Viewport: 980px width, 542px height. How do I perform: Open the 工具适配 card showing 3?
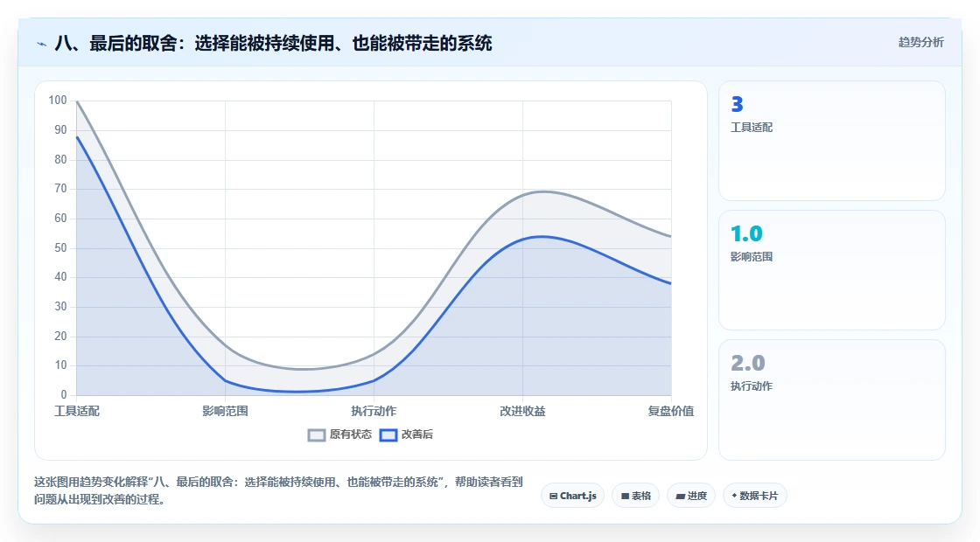[x=832, y=141]
